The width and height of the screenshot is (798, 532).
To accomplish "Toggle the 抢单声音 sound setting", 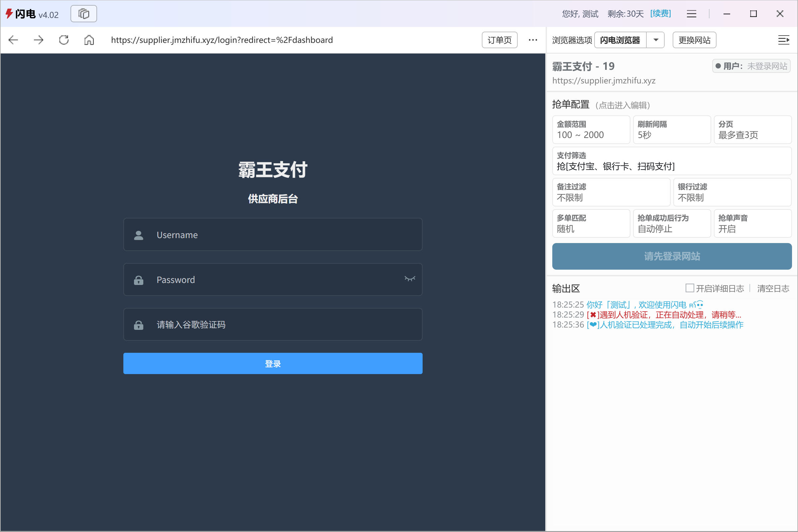I will (753, 223).
